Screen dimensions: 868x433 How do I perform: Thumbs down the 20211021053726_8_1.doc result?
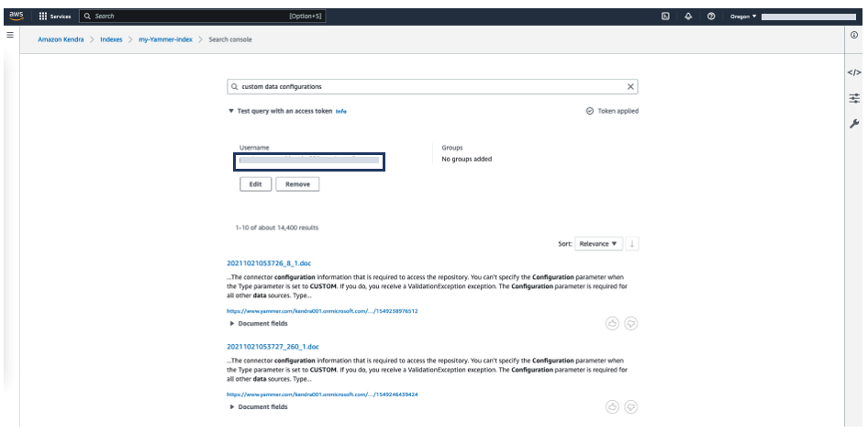click(x=631, y=323)
